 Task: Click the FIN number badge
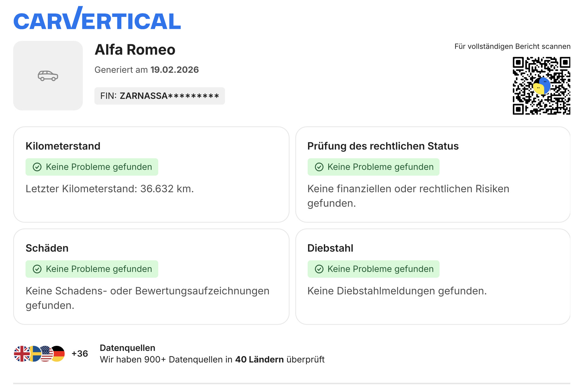[x=159, y=96]
